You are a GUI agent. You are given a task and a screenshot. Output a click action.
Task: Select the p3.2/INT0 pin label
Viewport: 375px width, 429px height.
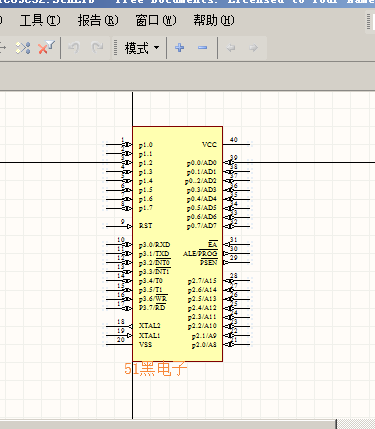coord(154,263)
